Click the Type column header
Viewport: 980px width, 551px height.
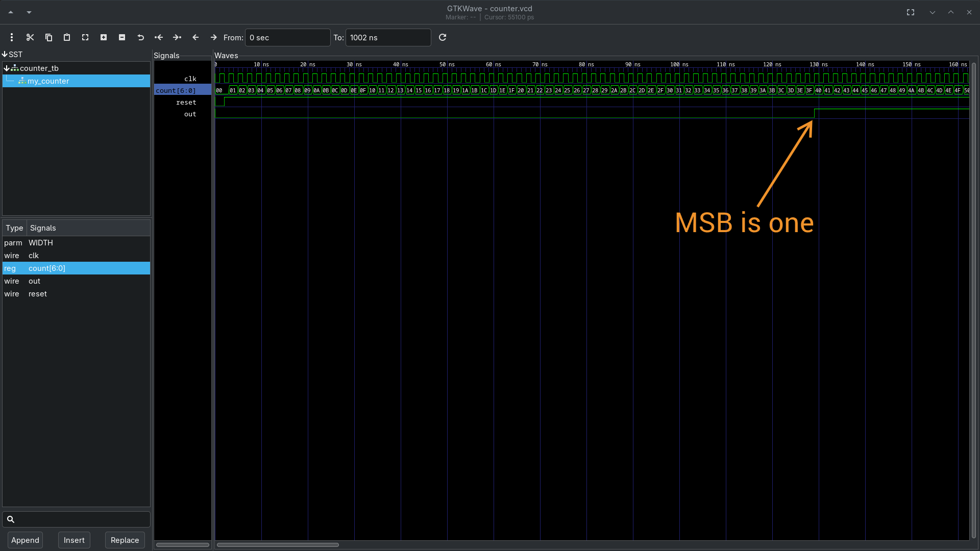point(14,228)
